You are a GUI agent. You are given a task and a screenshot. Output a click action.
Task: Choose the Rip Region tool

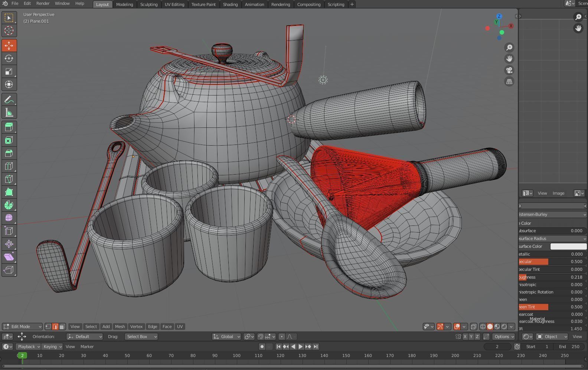pos(9,270)
